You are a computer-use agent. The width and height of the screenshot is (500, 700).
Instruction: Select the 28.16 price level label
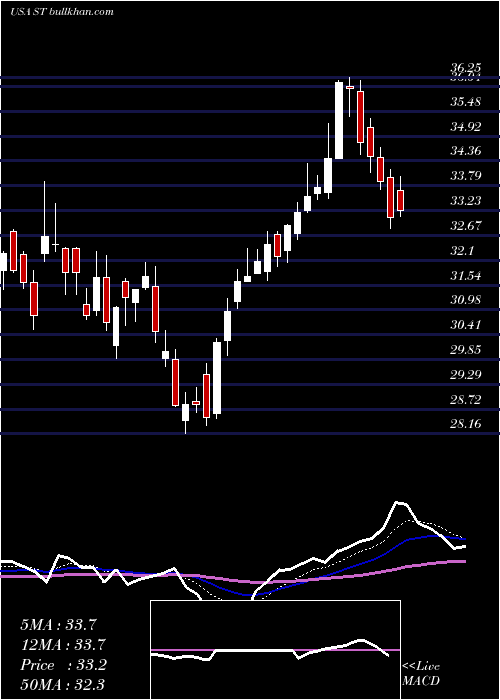click(x=466, y=424)
